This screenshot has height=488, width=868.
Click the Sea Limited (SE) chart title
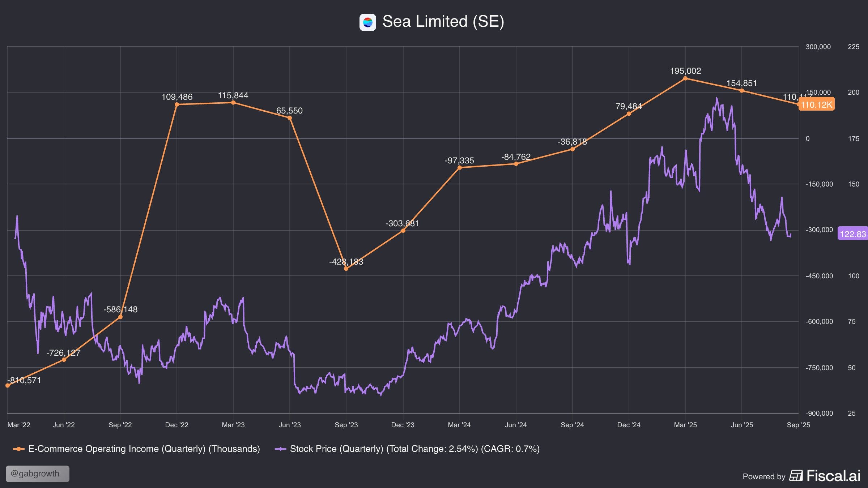pyautogui.click(x=443, y=22)
